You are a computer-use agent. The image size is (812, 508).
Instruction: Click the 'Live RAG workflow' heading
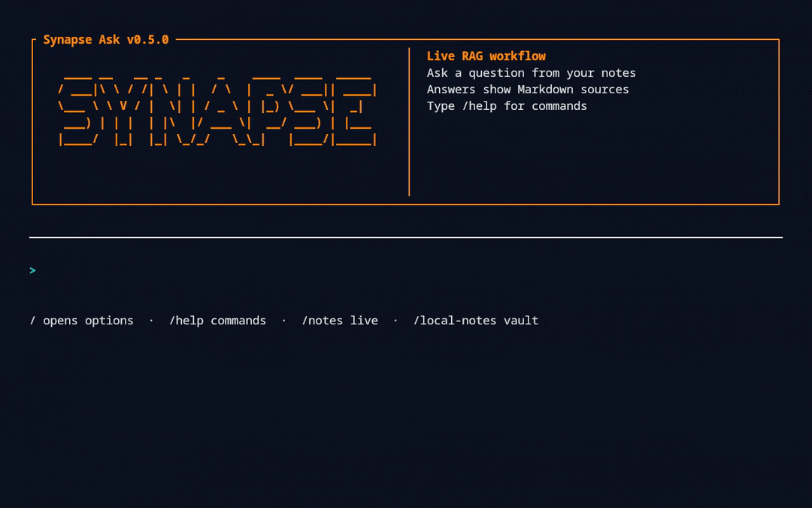click(x=486, y=56)
